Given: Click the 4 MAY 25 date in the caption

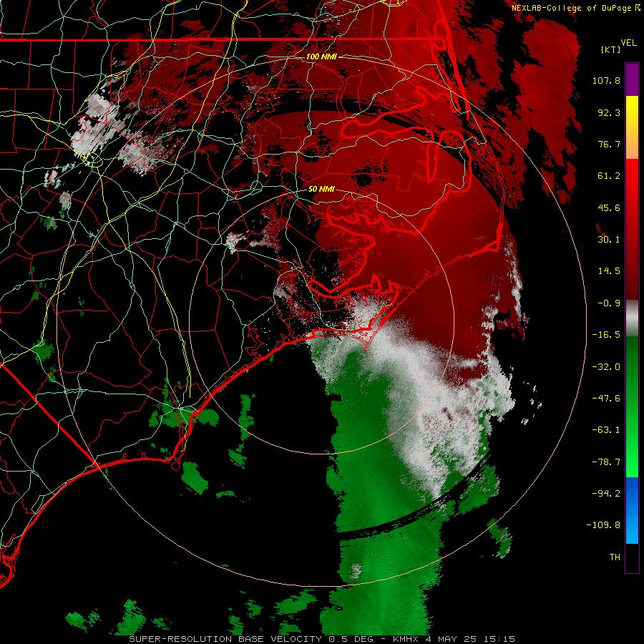Looking at the screenshot, I should pyautogui.click(x=451, y=639).
